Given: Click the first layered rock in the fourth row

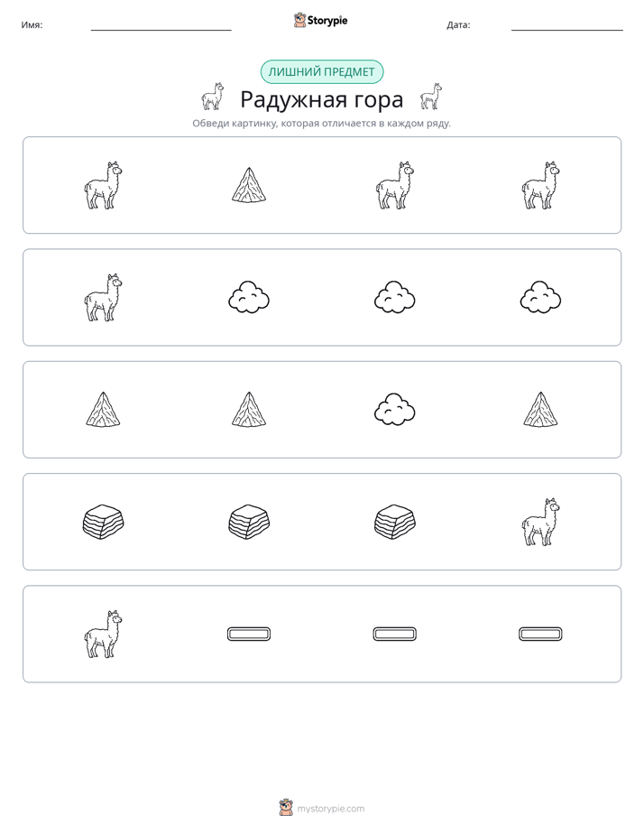Looking at the screenshot, I should pyautogui.click(x=103, y=522).
